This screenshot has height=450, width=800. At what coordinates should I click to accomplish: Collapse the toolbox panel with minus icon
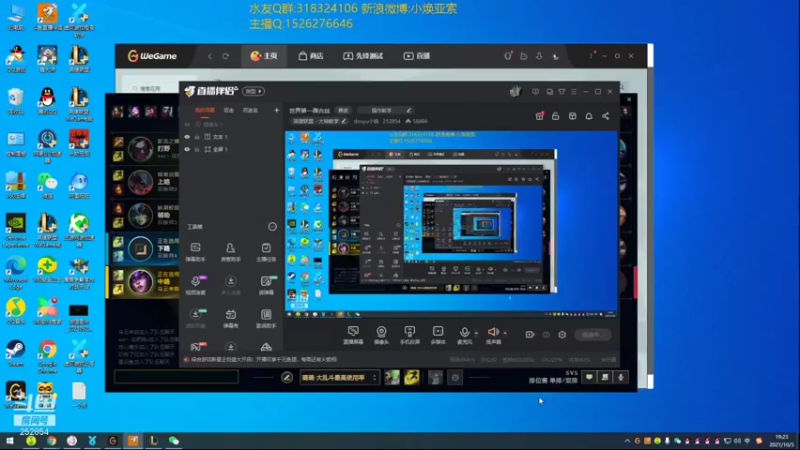272,227
